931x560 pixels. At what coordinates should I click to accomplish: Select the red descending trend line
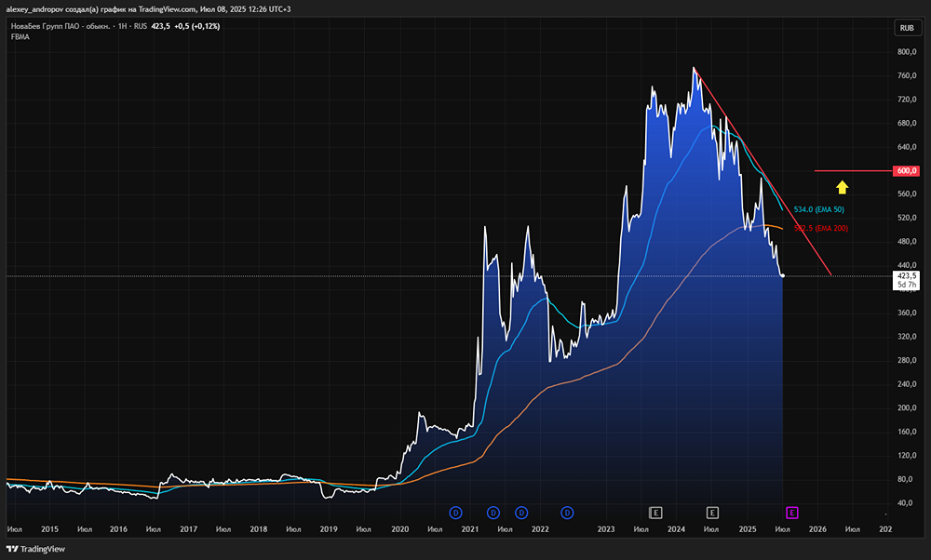tap(762, 171)
